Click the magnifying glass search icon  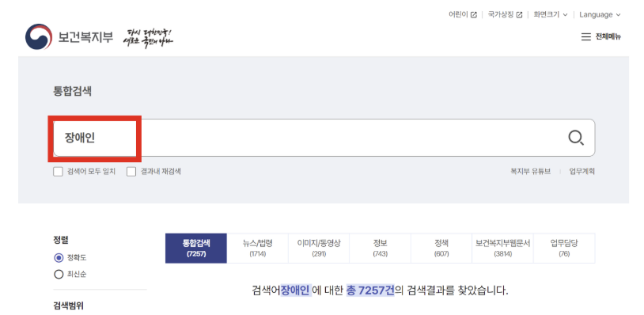point(576,138)
